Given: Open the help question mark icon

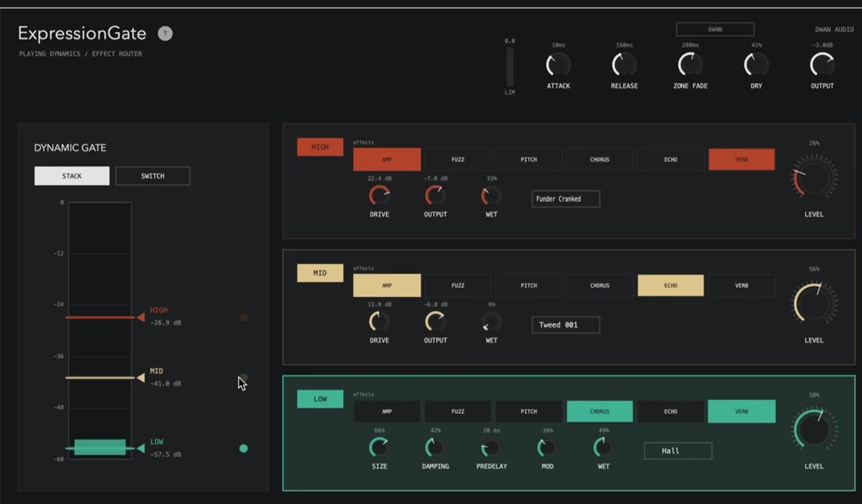Looking at the screenshot, I should pos(165,33).
